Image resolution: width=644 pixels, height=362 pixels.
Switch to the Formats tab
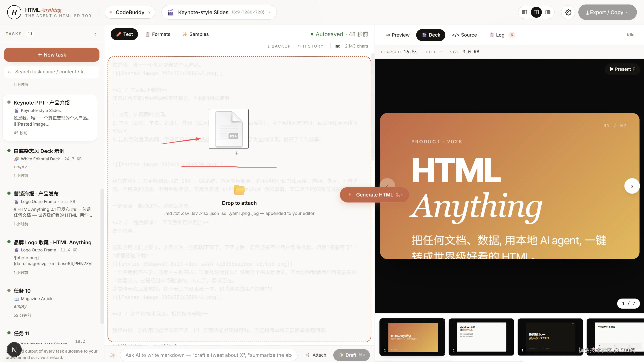click(x=158, y=34)
